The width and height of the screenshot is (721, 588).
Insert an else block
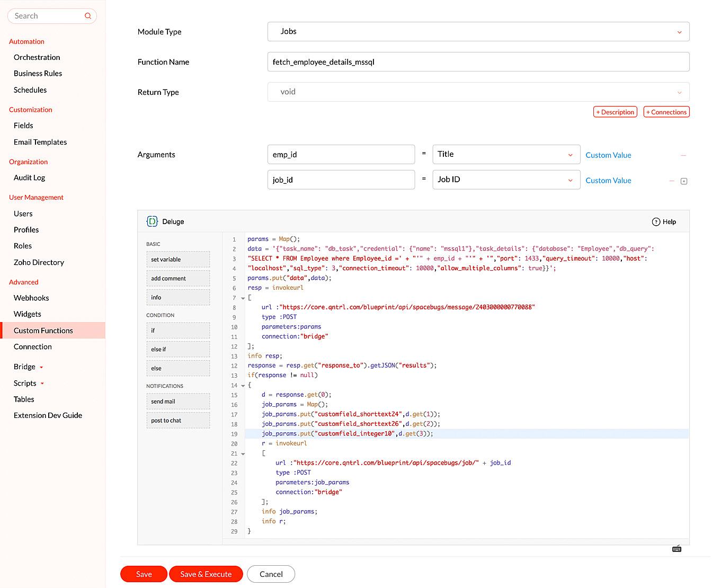tap(178, 369)
